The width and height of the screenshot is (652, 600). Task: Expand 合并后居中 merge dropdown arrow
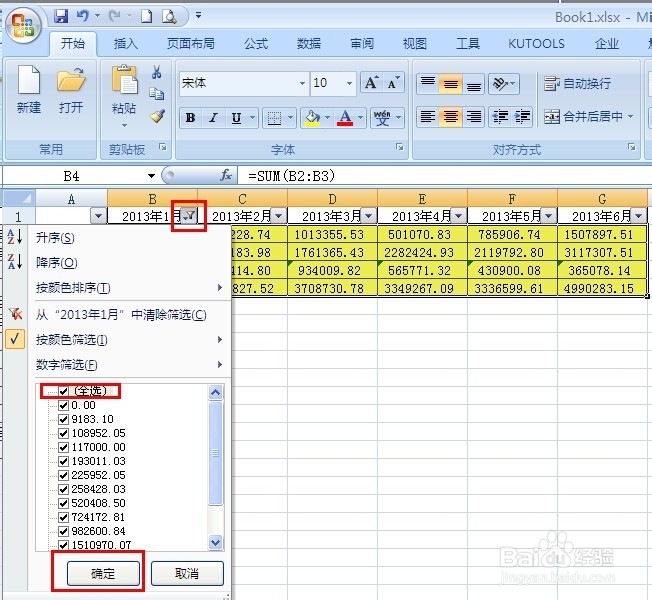click(631, 117)
